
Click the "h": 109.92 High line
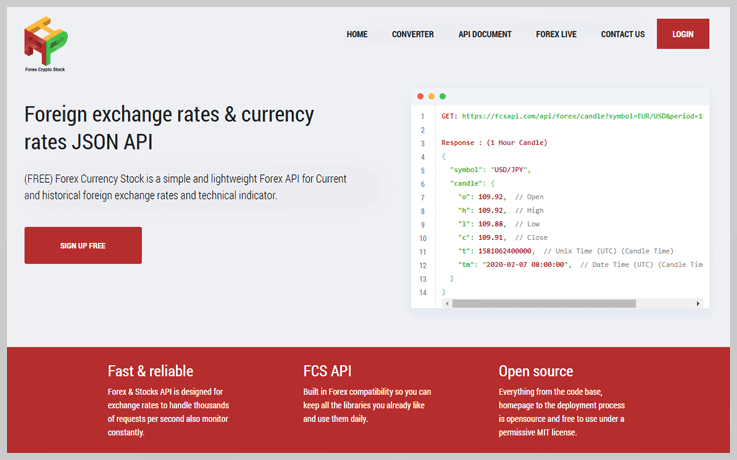tap(501, 211)
